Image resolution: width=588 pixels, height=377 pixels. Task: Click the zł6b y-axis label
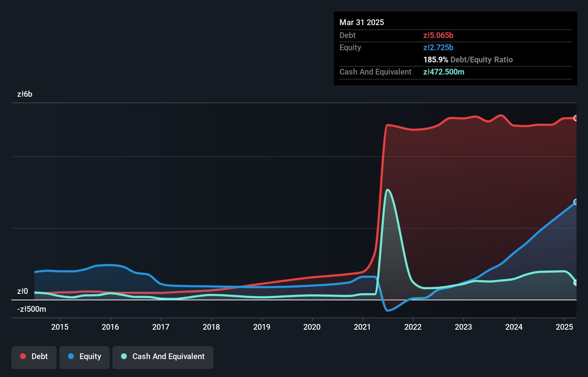tap(25, 94)
